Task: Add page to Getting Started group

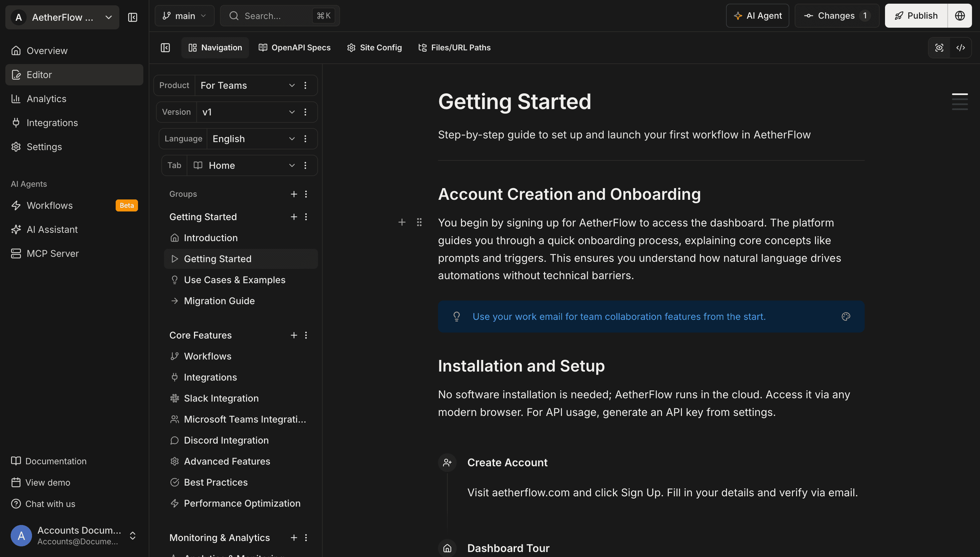Action: (294, 217)
